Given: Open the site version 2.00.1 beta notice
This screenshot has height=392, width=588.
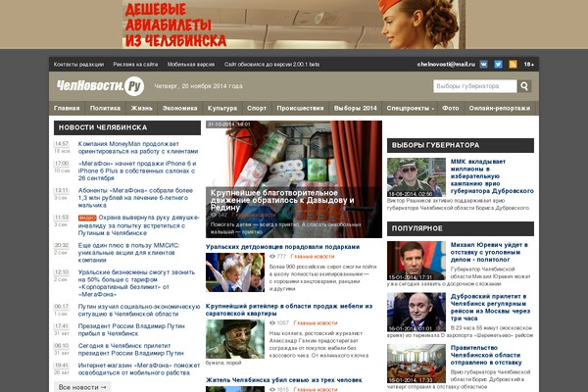Looking at the screenshot, I should click(x=271, y=65).
